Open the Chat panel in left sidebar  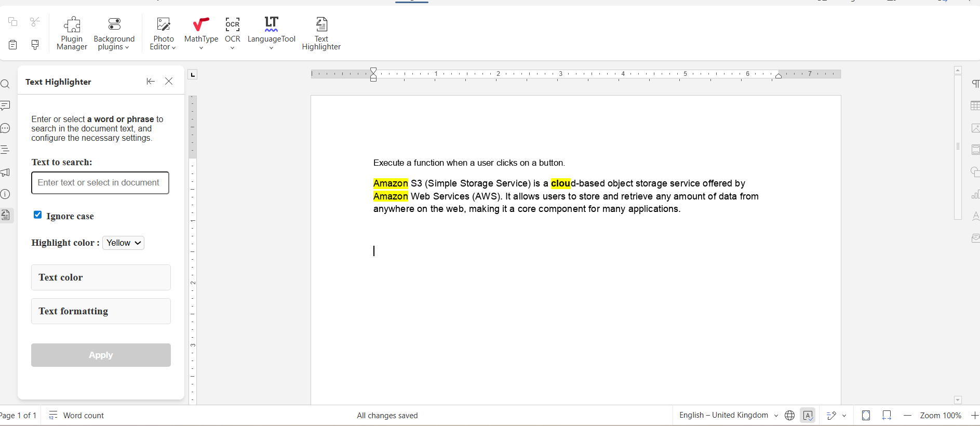(5, 128)
